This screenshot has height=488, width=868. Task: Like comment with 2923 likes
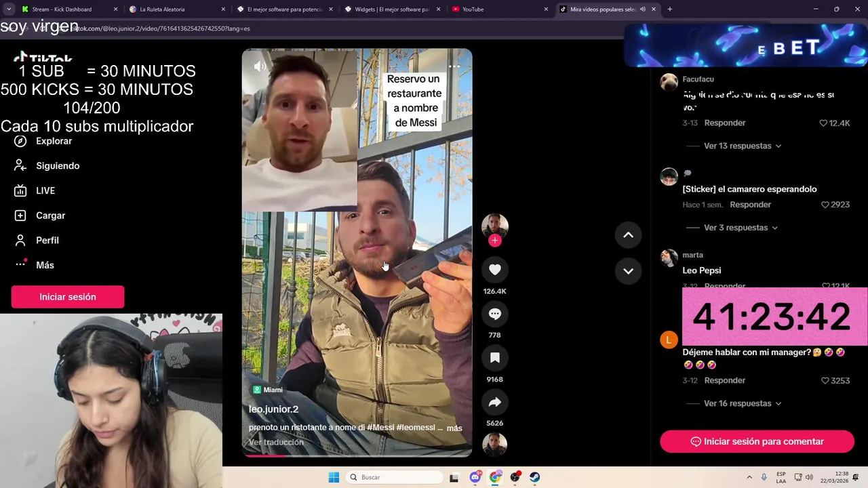click(825, 205)
